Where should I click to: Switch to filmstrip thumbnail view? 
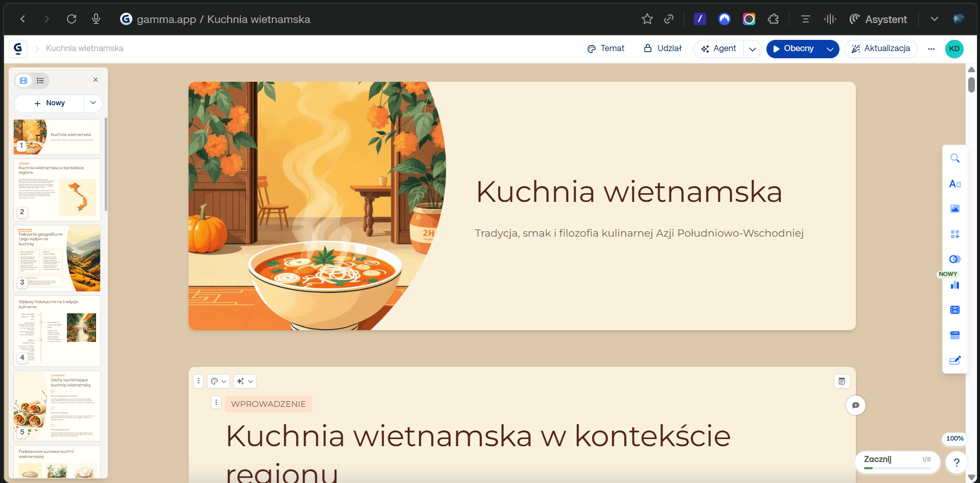click(x=24, y=80)
